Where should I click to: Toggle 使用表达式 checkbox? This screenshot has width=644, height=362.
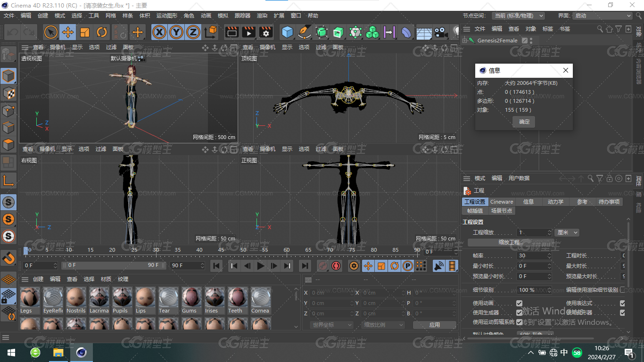click(x=622, y=303)
